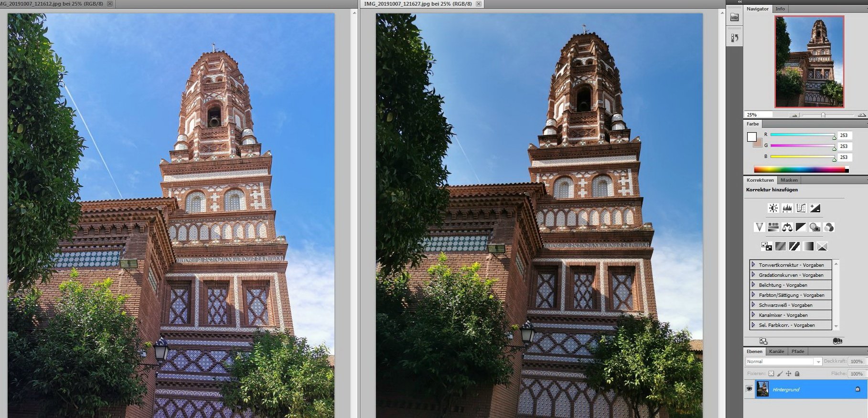868x418 pixels.
Task: Click the 25% zoom field in Navigator
Action: pos(758,115)
